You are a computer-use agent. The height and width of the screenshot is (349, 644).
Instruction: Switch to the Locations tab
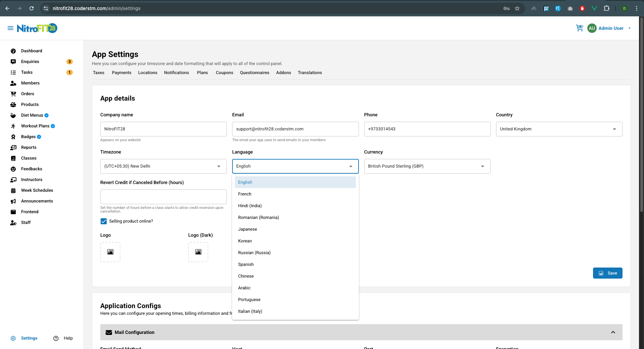pyautogui.click(x=148, y=73)
